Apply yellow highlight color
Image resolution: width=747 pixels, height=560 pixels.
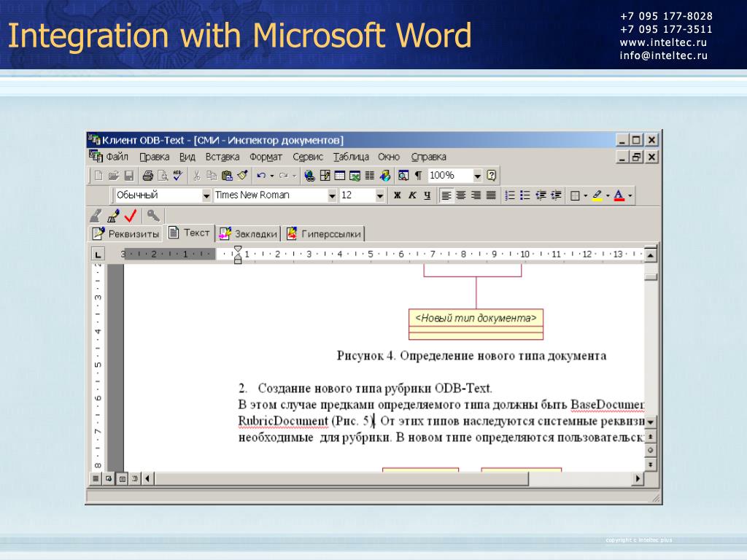click(597, 195)
